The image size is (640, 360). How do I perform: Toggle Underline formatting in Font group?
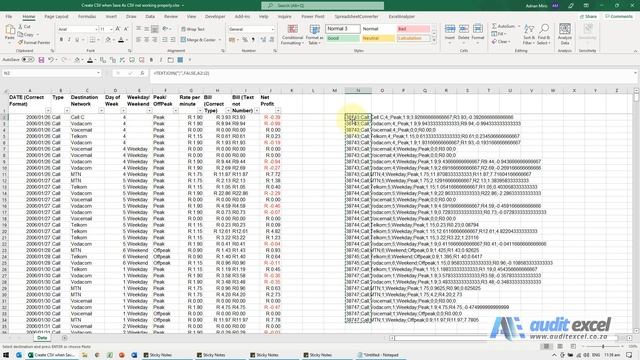pos(77,40)
